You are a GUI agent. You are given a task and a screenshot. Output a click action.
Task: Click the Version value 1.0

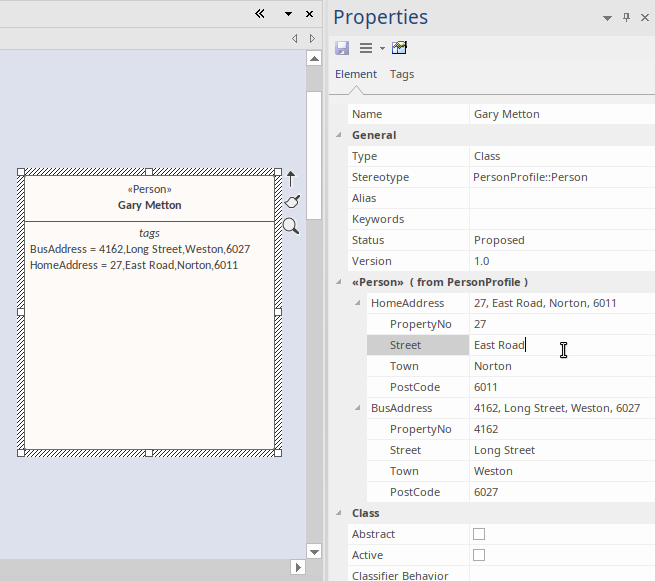click(x=562, y=261)
